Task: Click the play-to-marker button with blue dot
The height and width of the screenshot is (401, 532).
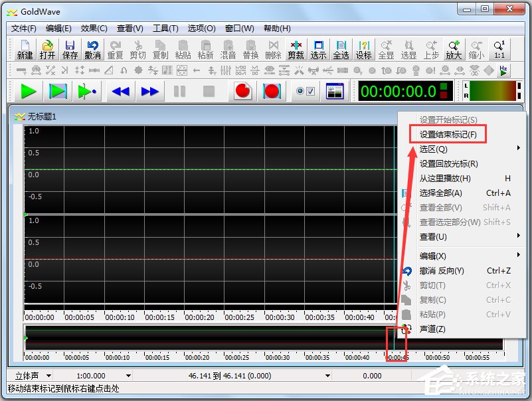Action: click(x=87, y=91)
